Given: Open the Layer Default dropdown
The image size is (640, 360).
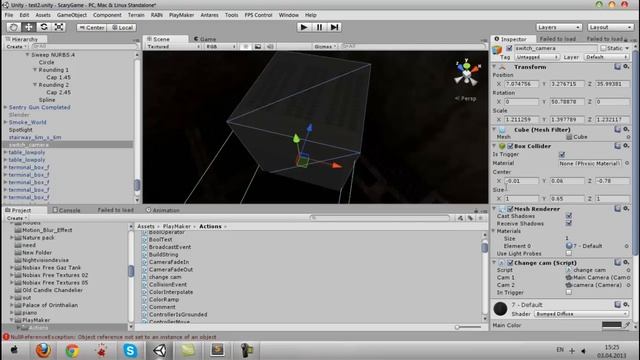Looking at the screenshot, I should [x=607, y=57].
